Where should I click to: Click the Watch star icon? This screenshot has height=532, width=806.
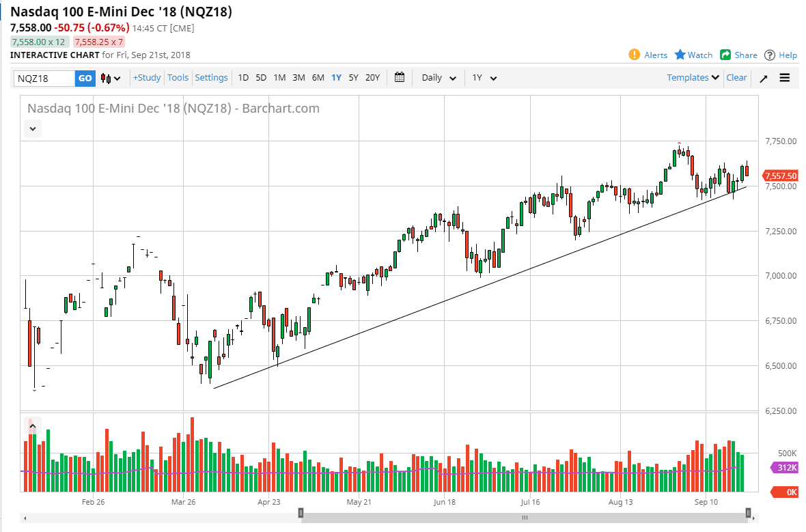point(680,55)
